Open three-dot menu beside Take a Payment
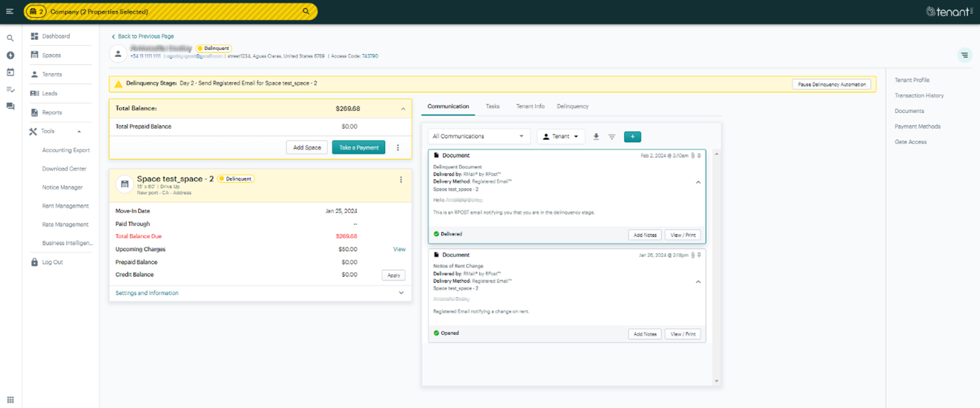Image resolution: width=980 pixels, height=408 pixels. coord(398,147)
